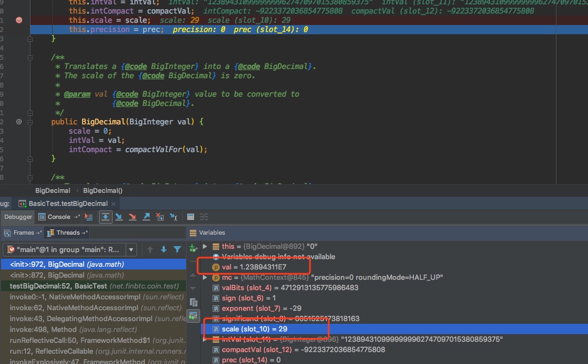Click the restore arrow beside the Threads tab
Image resolution: width=588 pixels, height=364 pixels.
coord(84,233)
